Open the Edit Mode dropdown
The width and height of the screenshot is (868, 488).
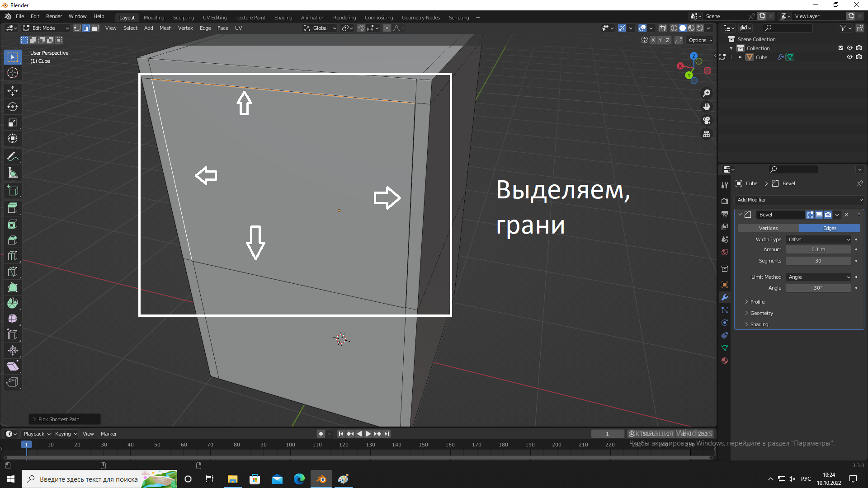click(x=46, y=28)
